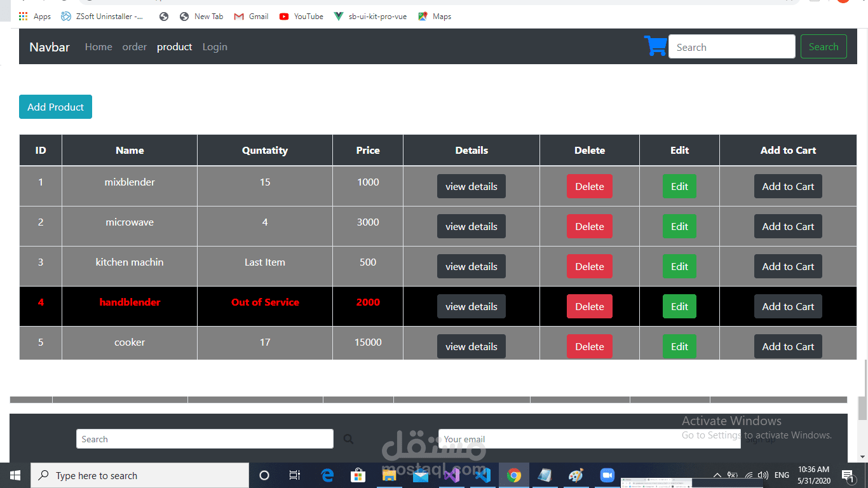868x488 pixels.
Task: View details for microwave
Action: [471, 226]
